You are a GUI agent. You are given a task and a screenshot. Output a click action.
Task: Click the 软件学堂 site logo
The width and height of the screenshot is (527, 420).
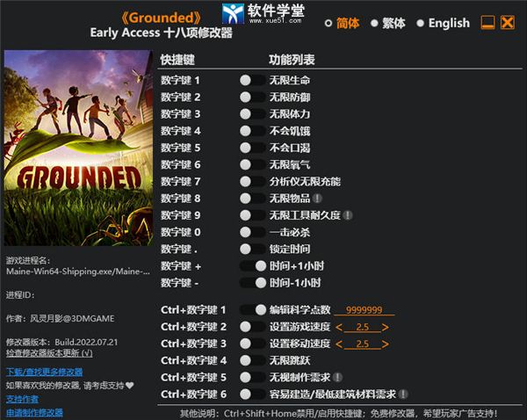[x=263, y=13]
